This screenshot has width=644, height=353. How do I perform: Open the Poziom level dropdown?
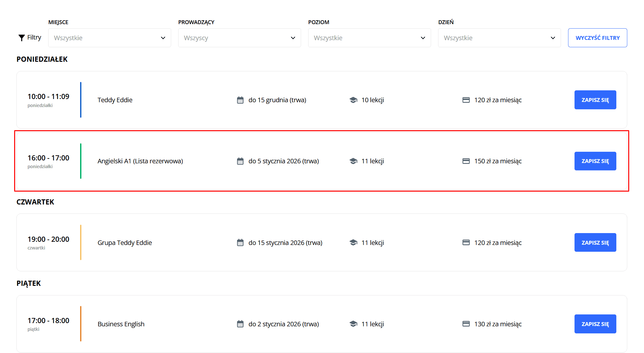(x=369, y=38)
